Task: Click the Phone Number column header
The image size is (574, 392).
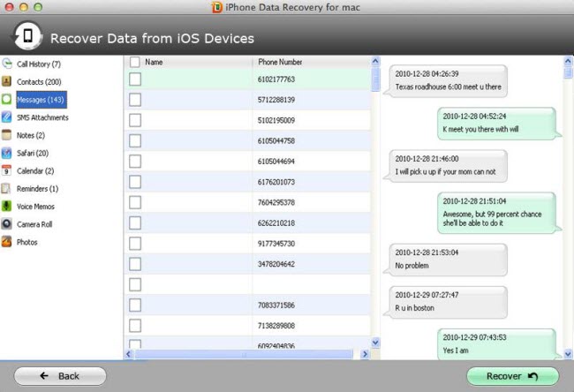Action: [280, 63]
